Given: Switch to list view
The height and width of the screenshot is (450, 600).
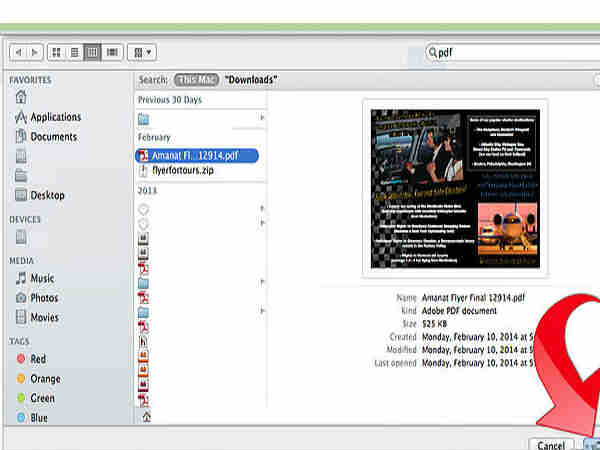Looking at the screenshot, I should (x=75, y=51).
